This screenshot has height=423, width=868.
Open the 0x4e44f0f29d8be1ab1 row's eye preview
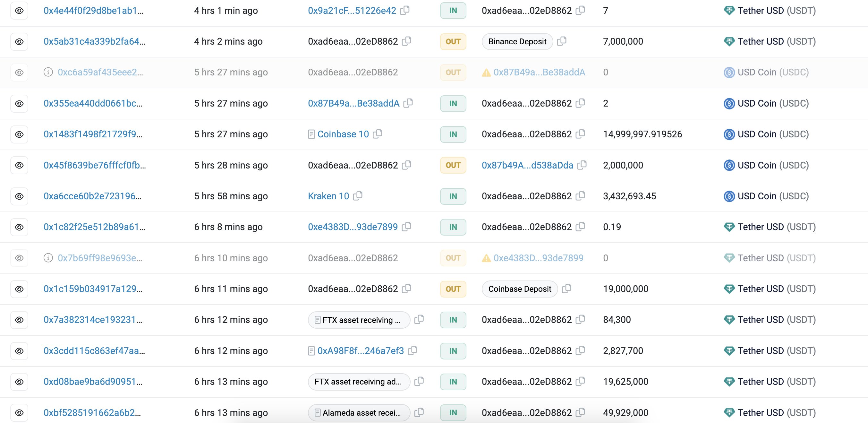[19, 11]
